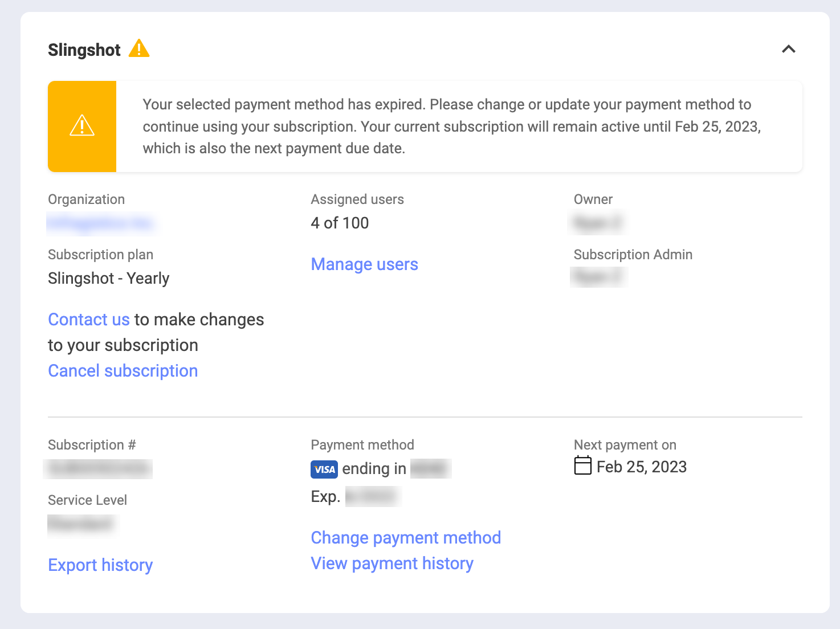
Task: Click the Visa card logo
Action: click(x=324, y=469)
